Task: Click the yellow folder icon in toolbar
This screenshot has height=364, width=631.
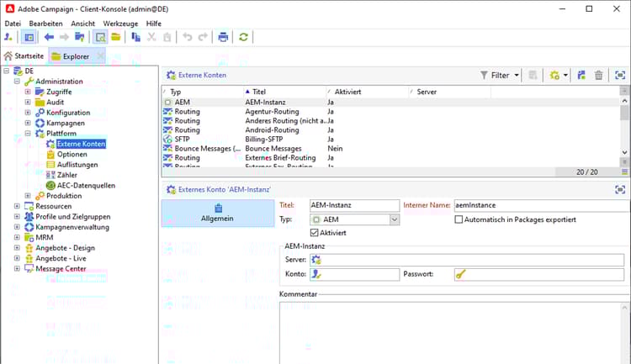Action: (116, 37)
